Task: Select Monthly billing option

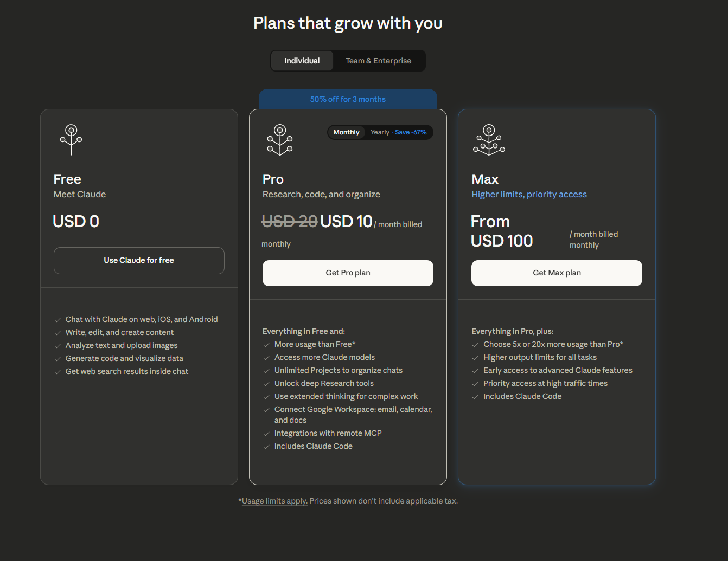Action: pyautogui.click(x=346, y=132)
